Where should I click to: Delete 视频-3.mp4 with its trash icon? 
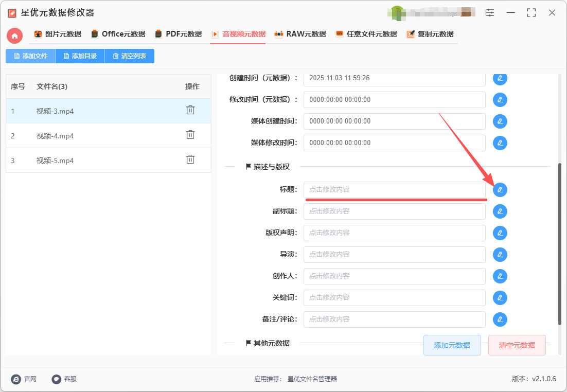click(190, 110)
